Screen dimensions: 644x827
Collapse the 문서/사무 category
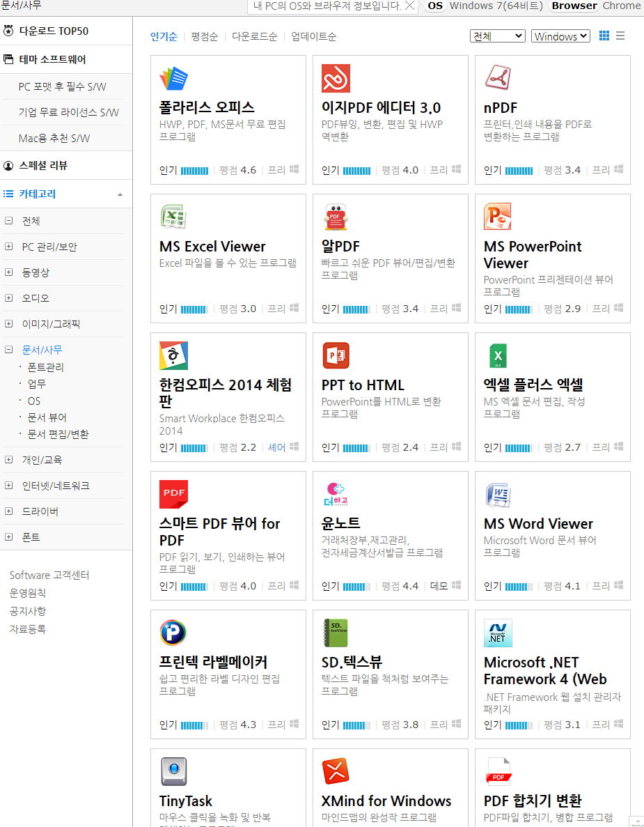pos(8,349)
